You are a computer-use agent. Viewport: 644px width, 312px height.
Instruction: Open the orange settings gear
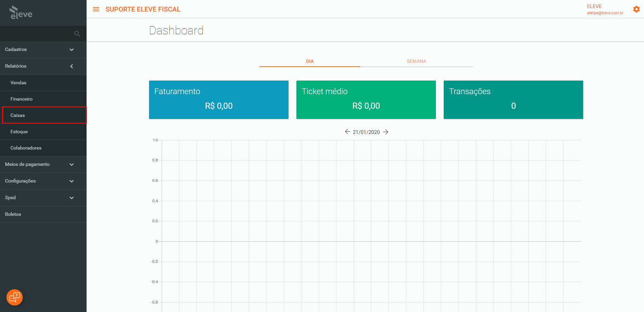(x=636, y=9)
